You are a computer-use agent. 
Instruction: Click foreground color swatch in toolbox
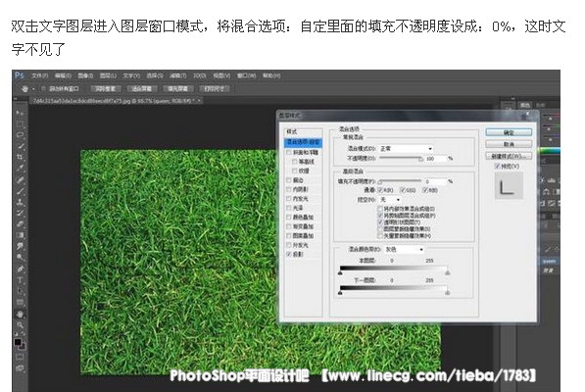(18, 342)
